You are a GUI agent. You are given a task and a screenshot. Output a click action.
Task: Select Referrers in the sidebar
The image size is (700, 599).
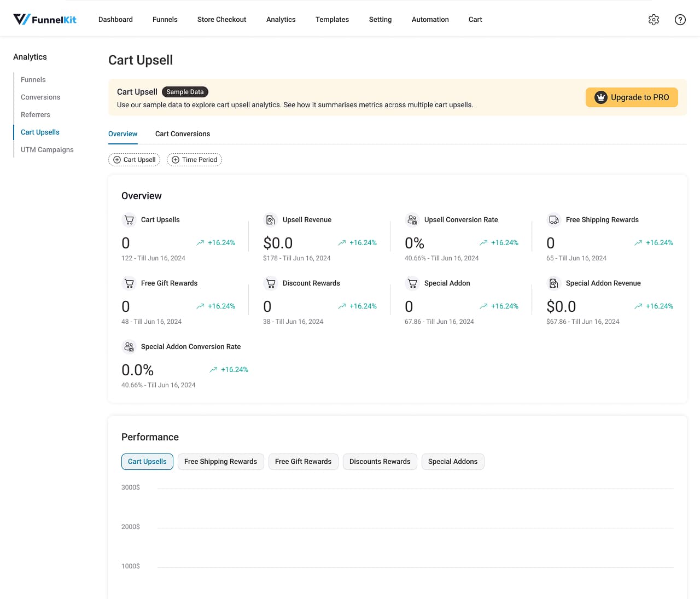pos(36,115)
